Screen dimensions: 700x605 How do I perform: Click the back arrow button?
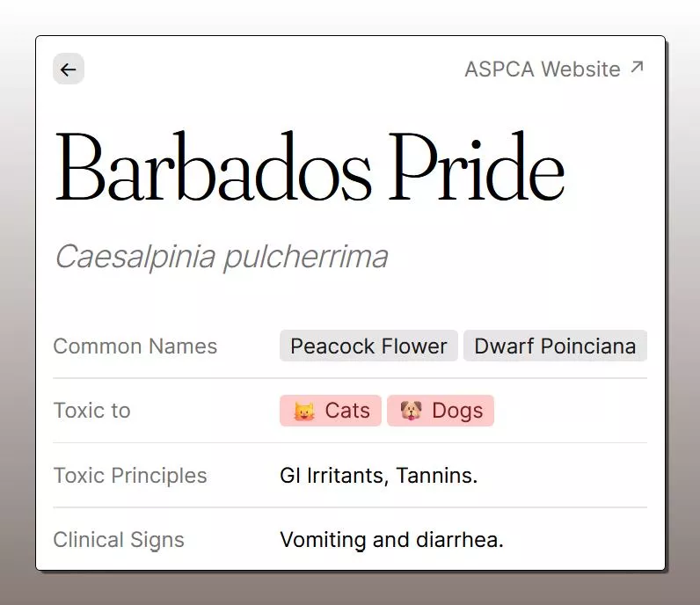pos(69,69)
